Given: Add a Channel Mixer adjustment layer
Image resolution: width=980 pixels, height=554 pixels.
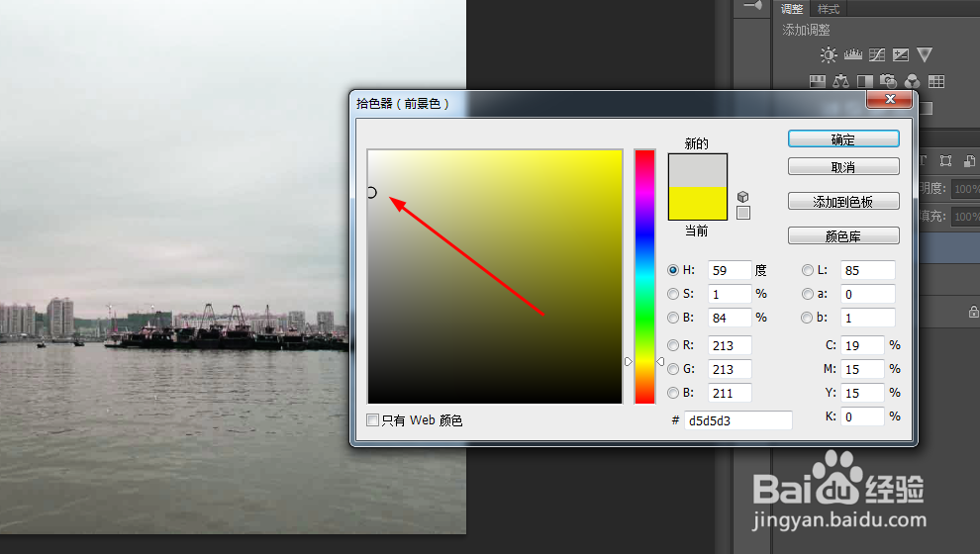Looking at the screenshot, I should tap(912, 81).
